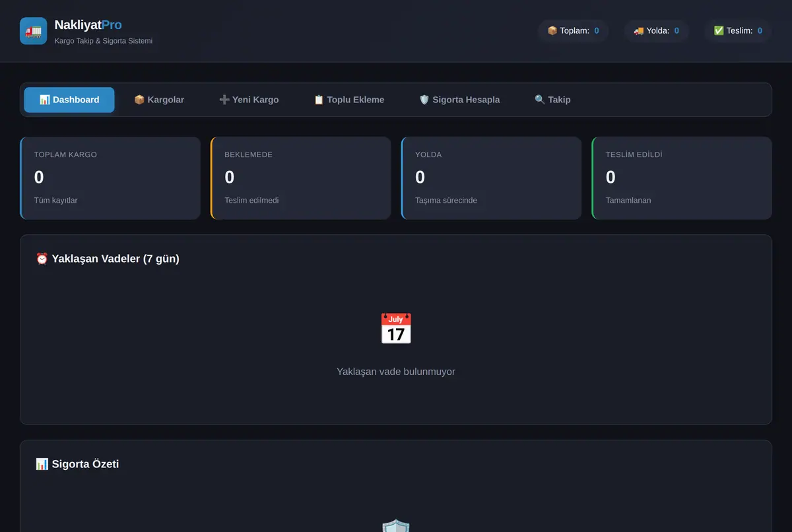The width and height of the screenshot is (792, 532).
Task: Click the Toplam counter pill in header
Action: 573,30
